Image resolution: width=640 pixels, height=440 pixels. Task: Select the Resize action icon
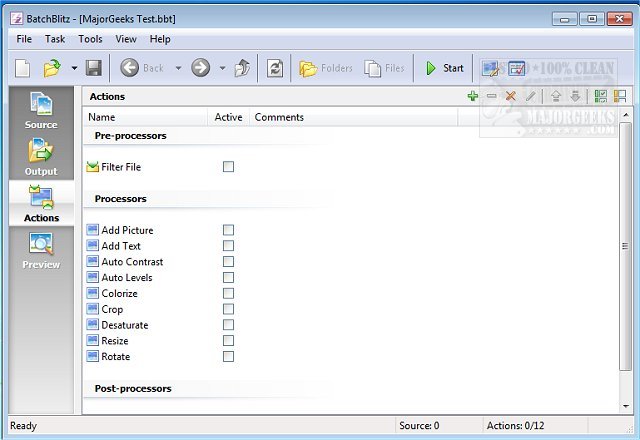pos(93,340)
